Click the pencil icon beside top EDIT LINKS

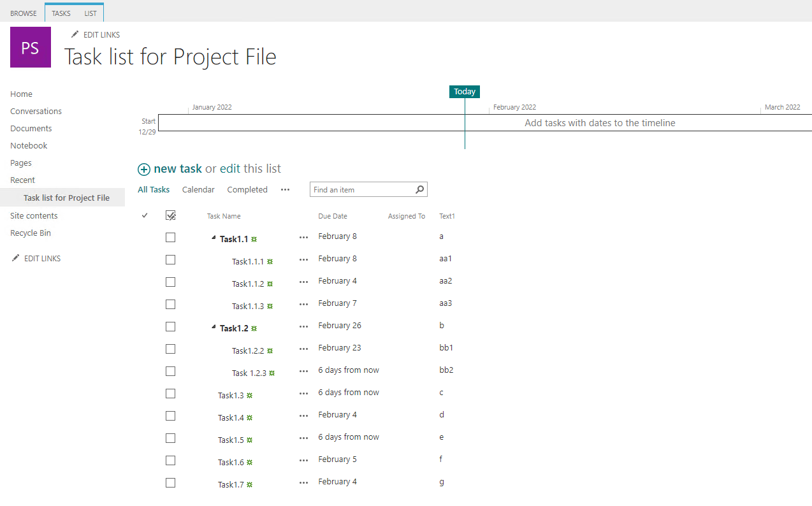75,34
